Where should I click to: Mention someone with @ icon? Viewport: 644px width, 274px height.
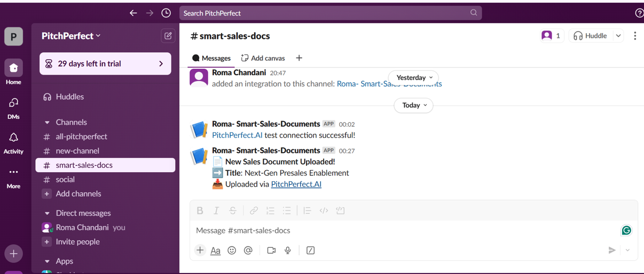coord(248,250)
